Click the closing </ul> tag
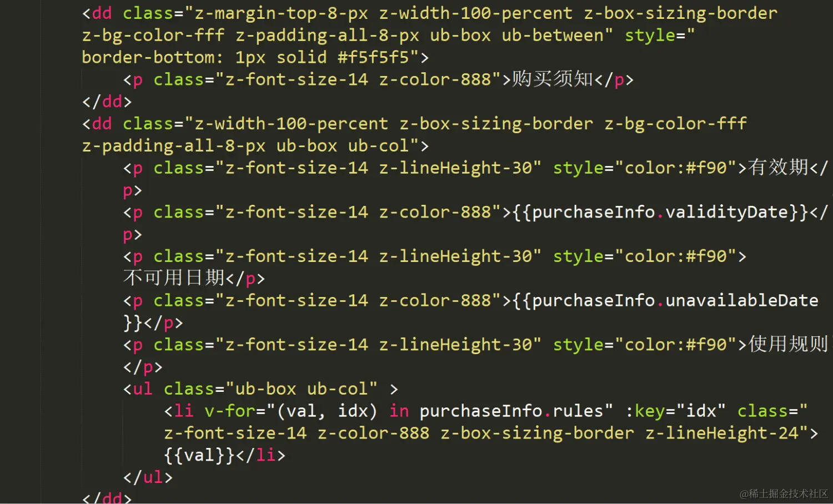Image resolution: width=833 pixels, height=504 pixels. 148,477
